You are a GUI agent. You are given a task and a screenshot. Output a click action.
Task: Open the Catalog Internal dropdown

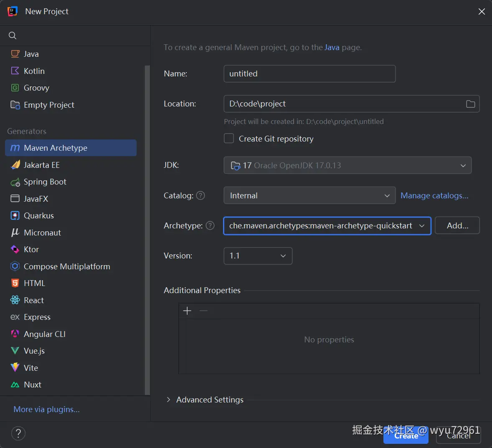[309, 195]
